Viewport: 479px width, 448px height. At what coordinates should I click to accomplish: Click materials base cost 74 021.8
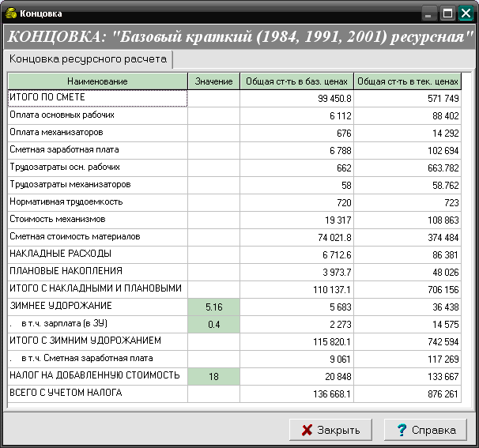296,238
